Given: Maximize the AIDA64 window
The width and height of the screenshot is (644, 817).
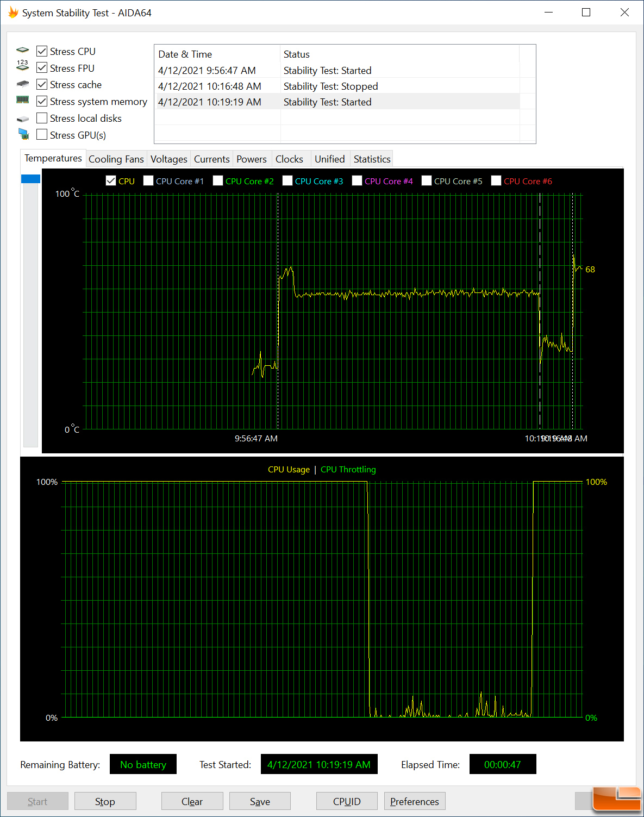Looking at the screenshot, I should point(586,13).
